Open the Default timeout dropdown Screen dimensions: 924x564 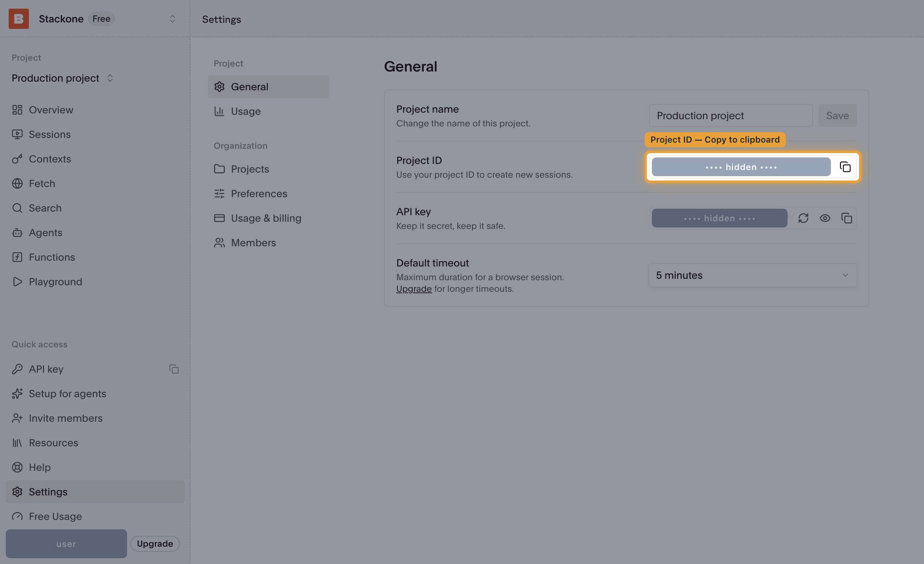tap(753, 276)
